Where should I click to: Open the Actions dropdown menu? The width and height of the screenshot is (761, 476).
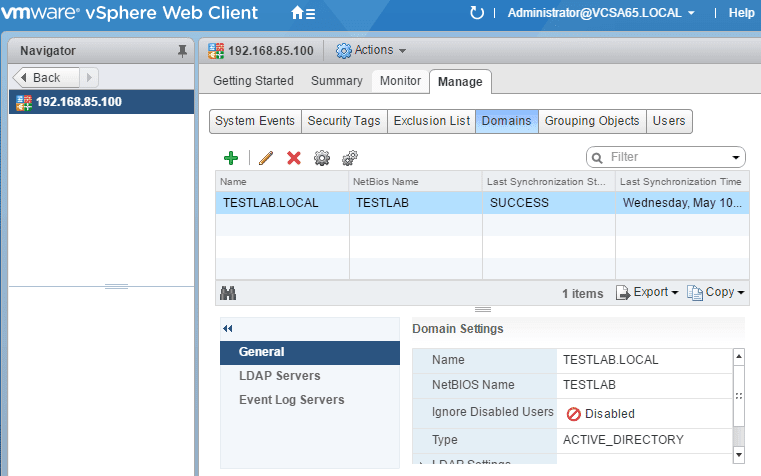[371, 50]
